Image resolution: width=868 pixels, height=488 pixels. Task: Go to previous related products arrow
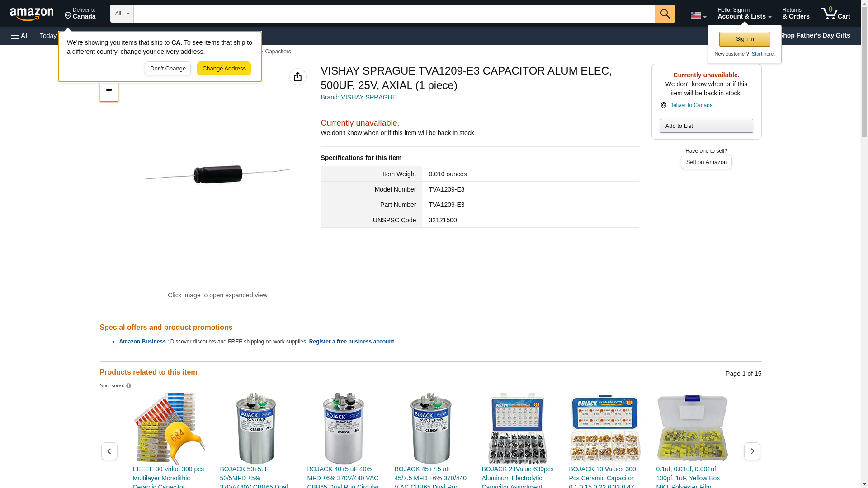[x=109, y=451]
